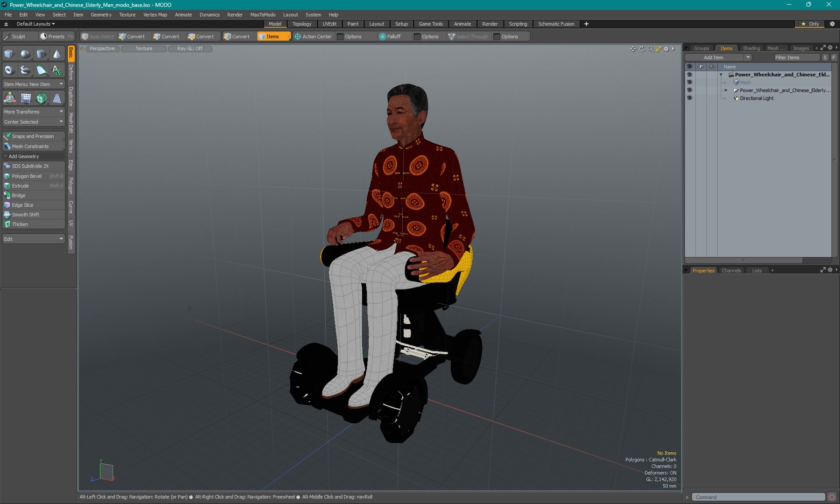Click the Command input field

[x=758, y=497]
